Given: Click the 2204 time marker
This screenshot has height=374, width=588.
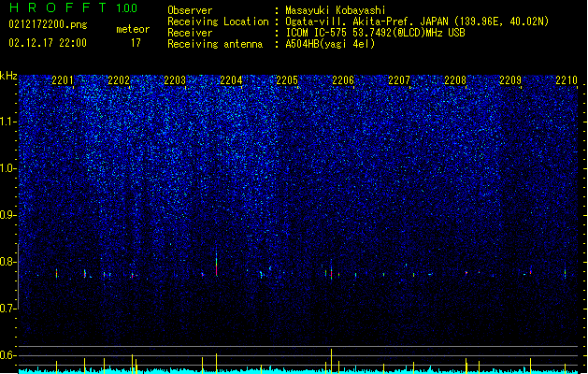Looking at the screenshot, I should pos(231,80).
